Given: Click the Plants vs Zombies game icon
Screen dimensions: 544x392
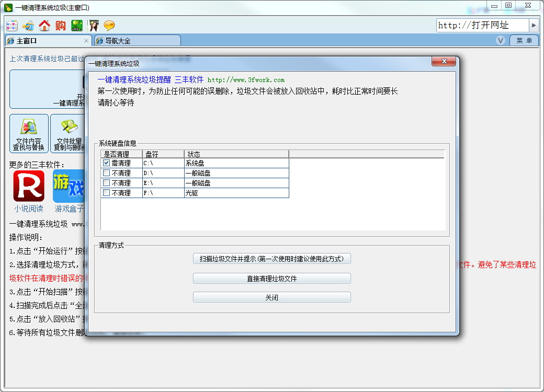Looking at the screenshot, I should click(77, 26).
